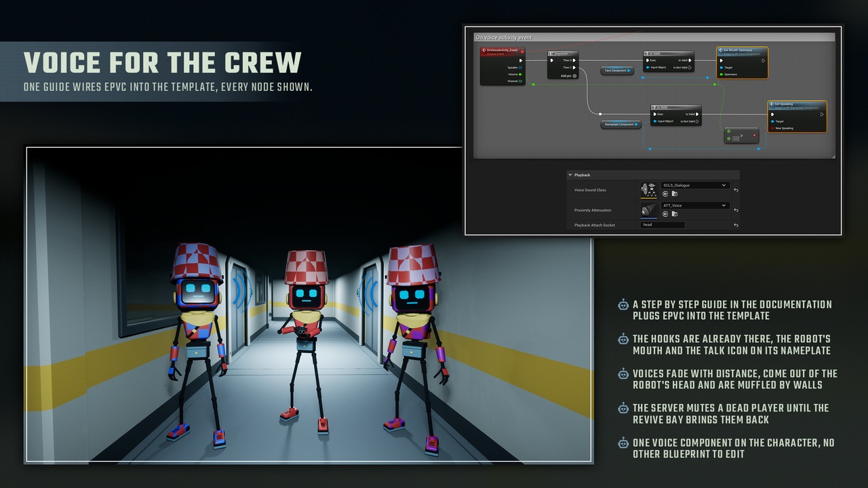Click the robot bullet icon beside 'A step by step guide'
This screenshot has width=868, height=488.
point(623,305)
